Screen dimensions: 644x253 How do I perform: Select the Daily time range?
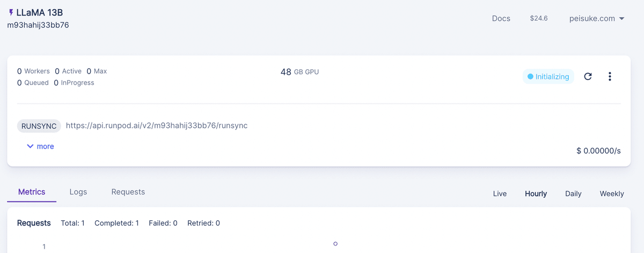point(573,193)
